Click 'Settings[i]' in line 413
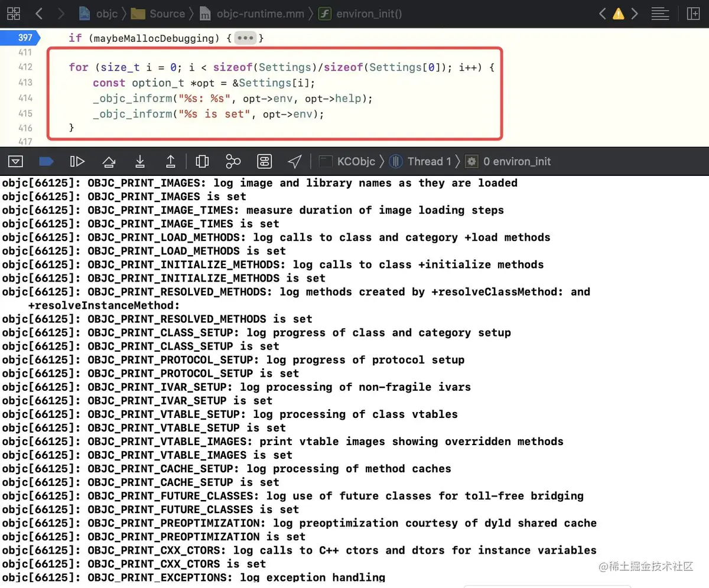Viewport: 709px width, 588px height. point(274,83)
